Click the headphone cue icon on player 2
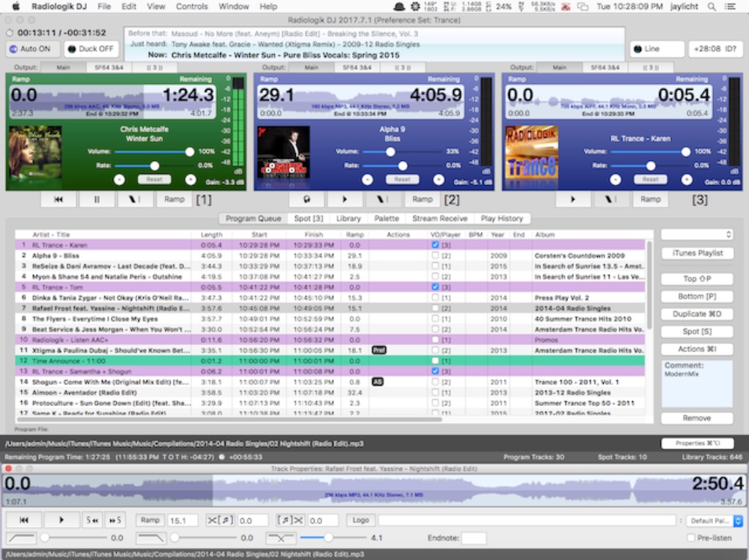The image size is (749, 560). [308, 199]
